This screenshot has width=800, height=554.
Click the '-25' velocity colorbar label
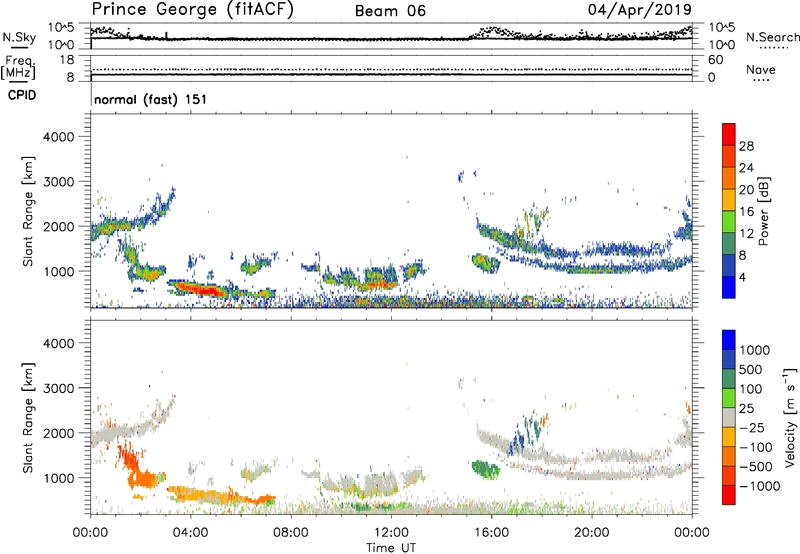click(751, 428)
